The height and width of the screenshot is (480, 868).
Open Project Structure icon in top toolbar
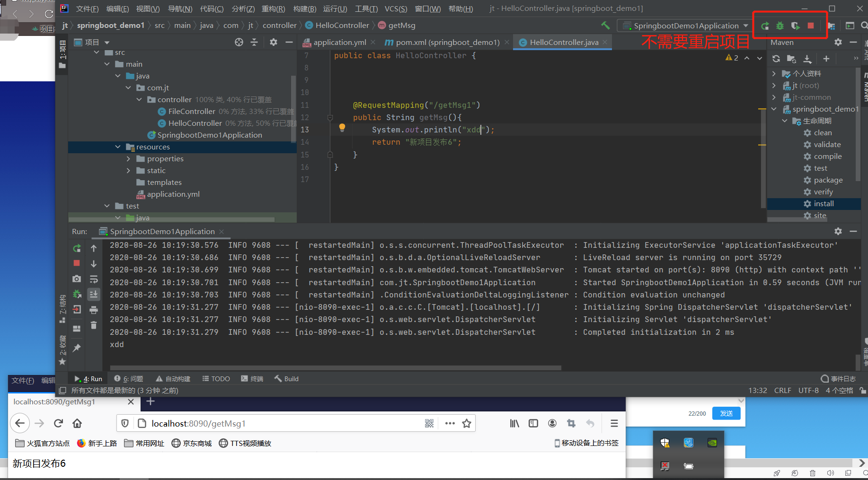[832, 26]
